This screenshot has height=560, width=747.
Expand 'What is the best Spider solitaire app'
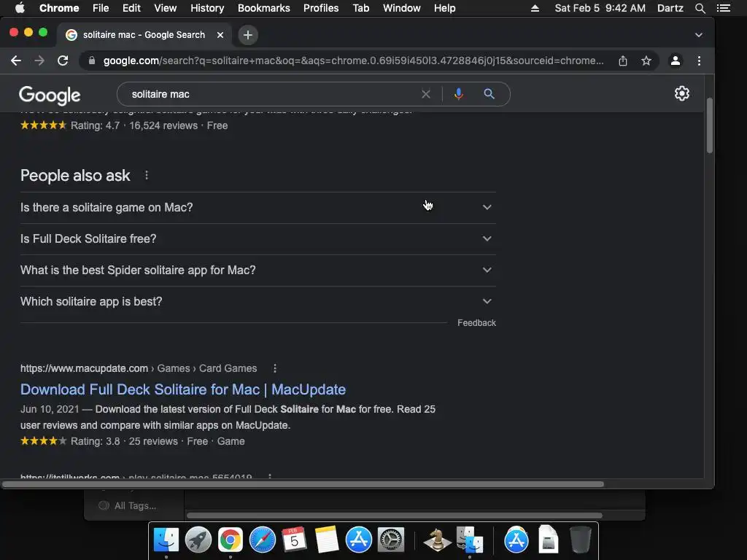258,271
